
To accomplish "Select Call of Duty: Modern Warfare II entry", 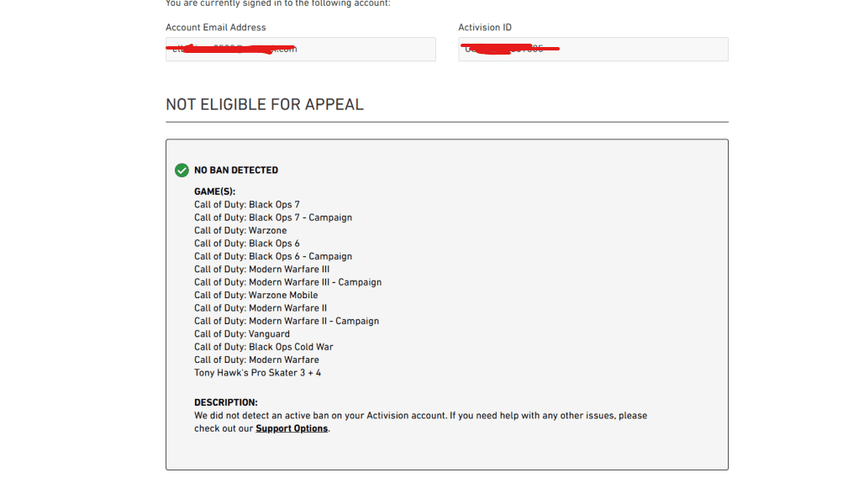I will (261, 308).
